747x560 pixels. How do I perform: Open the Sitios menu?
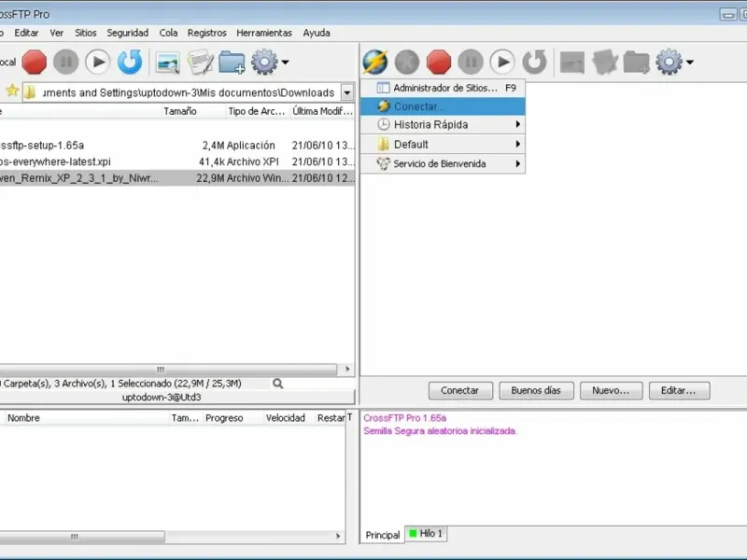click(x=85, y=33)
